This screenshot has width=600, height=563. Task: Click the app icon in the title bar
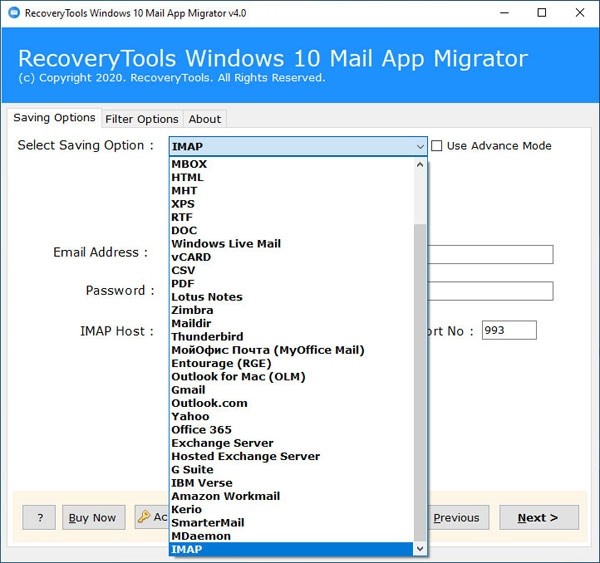14,13
